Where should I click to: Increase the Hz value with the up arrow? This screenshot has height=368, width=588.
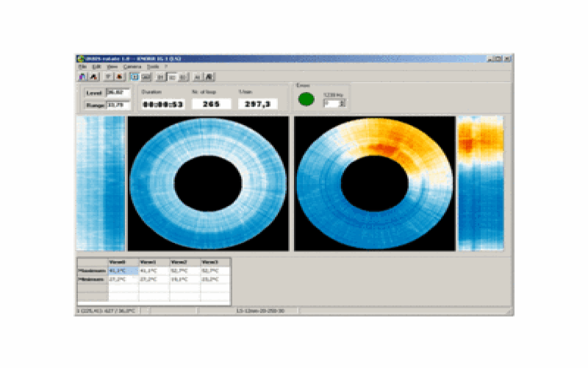(342, 101)
